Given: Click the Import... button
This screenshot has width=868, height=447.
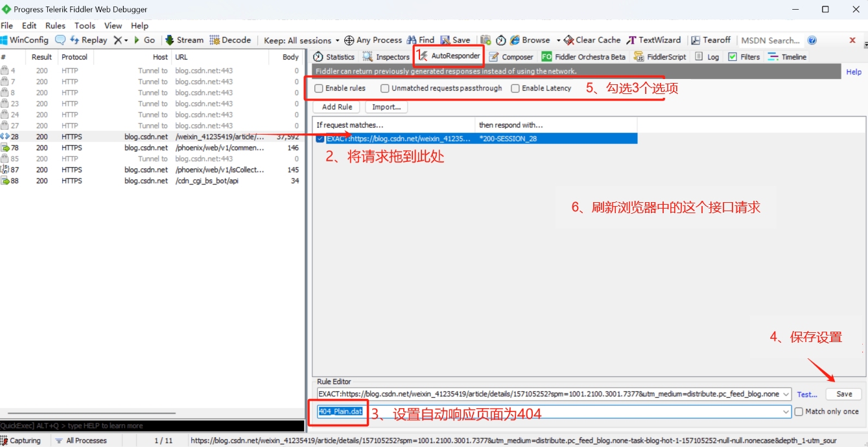Looking at the screenshot, I should (386, 107).
